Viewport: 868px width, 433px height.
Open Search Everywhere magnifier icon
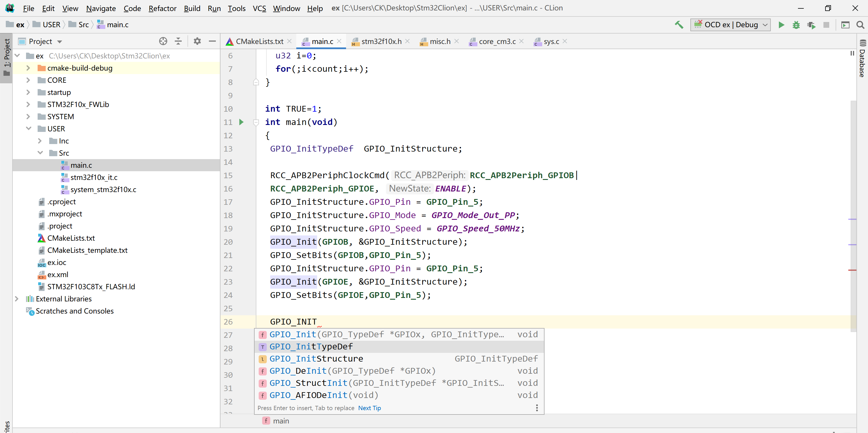click(x=860, y=25)
